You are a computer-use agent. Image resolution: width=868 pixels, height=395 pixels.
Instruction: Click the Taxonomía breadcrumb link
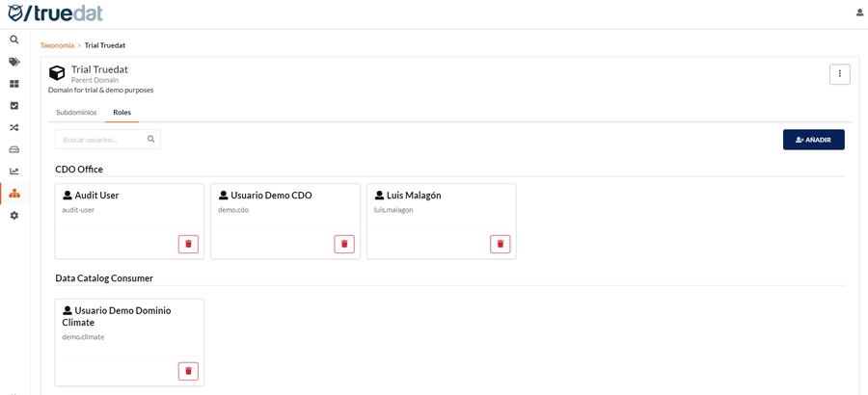(x=57, y=45)
